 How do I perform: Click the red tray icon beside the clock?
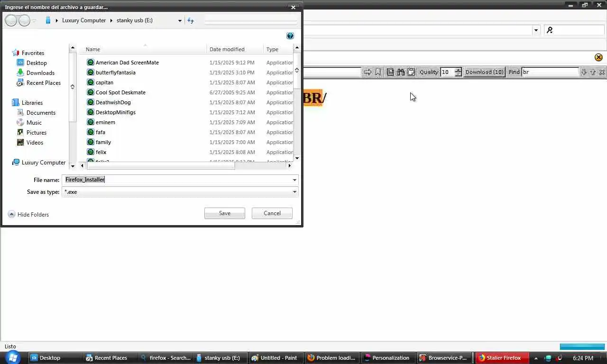pyautogui.click(x=560, y=358)
